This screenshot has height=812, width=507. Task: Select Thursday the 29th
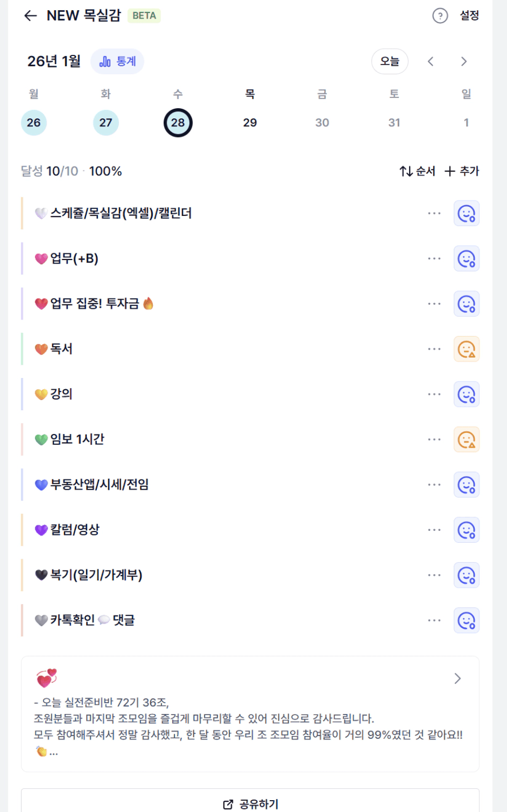pos(250,122)
